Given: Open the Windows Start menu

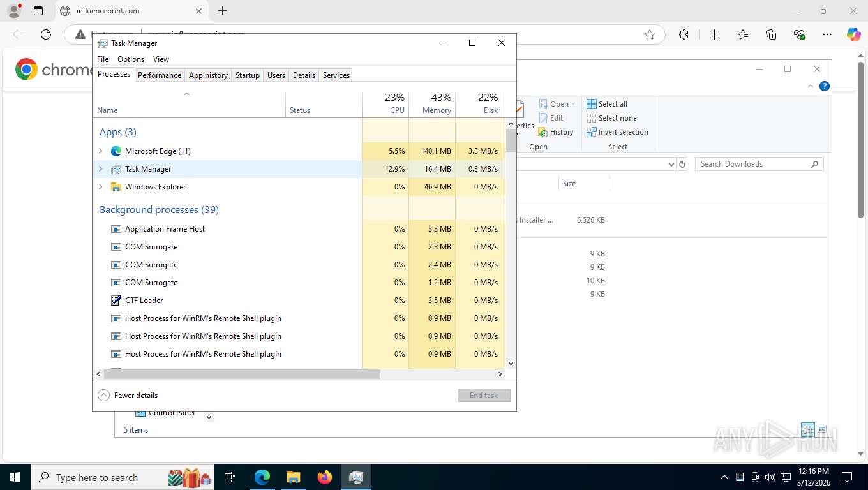Looking at the screenshot, I should [15, 477].
